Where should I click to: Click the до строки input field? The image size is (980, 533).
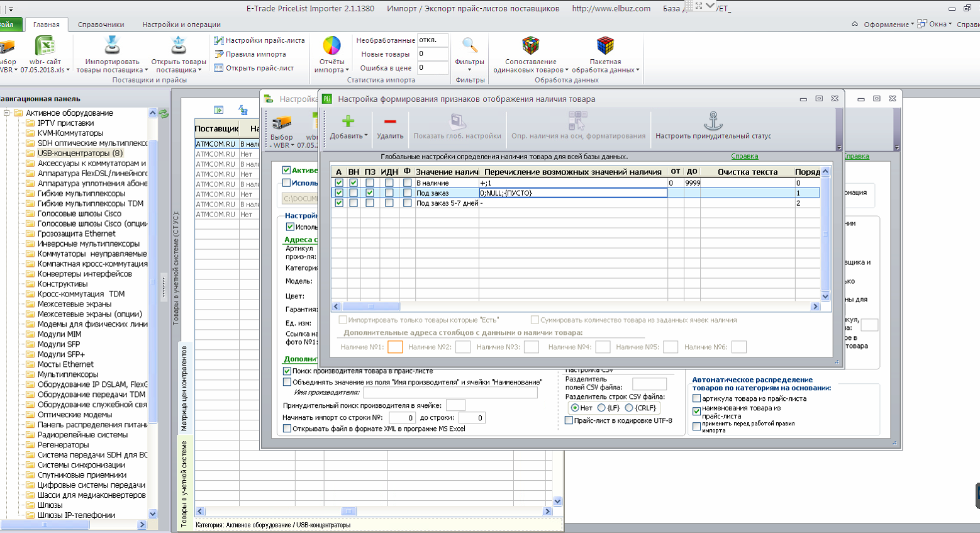click(471, 418)
